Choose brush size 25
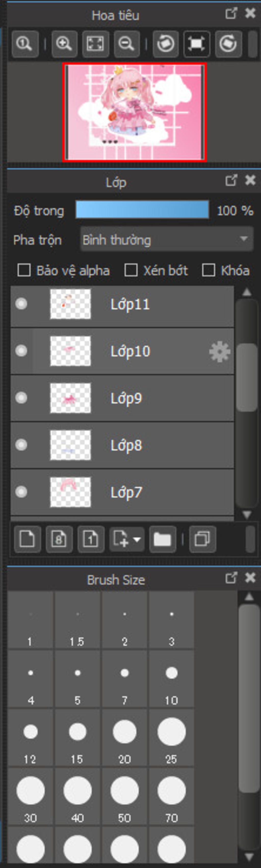Viewport: 261px width, 868px height. click(x=172, y=736)
